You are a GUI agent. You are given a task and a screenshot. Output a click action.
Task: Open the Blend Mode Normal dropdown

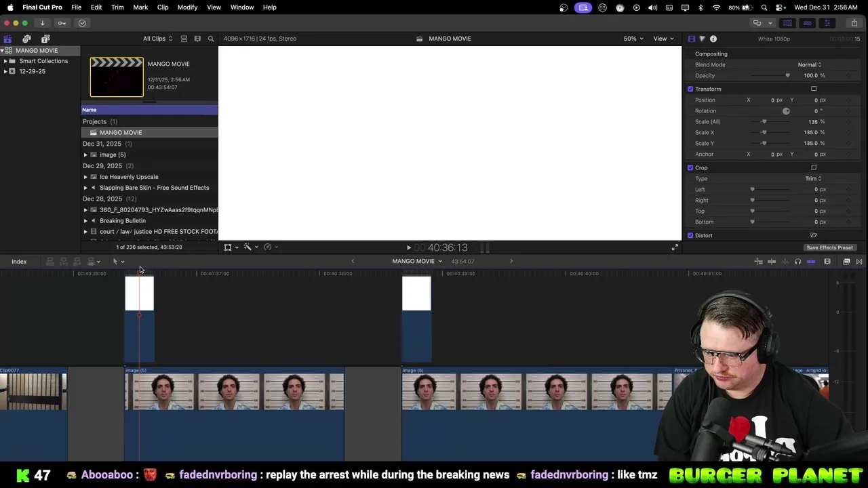(810, 64)
